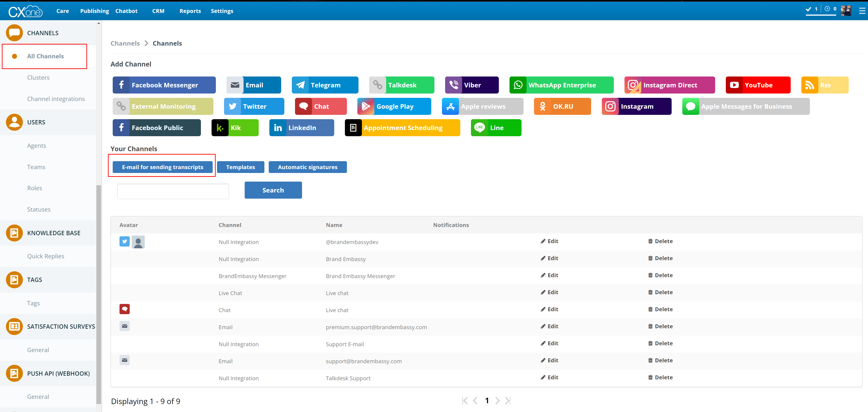Screen dimensions: 868x412
Task: Add a Facebook Public channel
Action: click(x=157, y=128)
